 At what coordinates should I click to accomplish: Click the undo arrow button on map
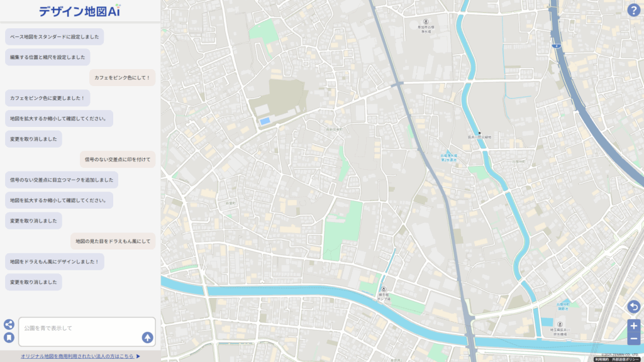(x=634, y=307)
